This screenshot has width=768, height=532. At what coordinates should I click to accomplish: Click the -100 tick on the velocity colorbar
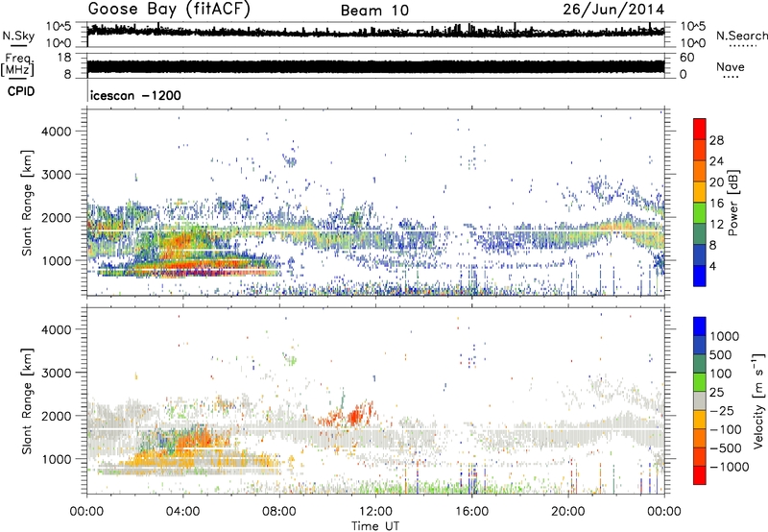coord(726,429)
